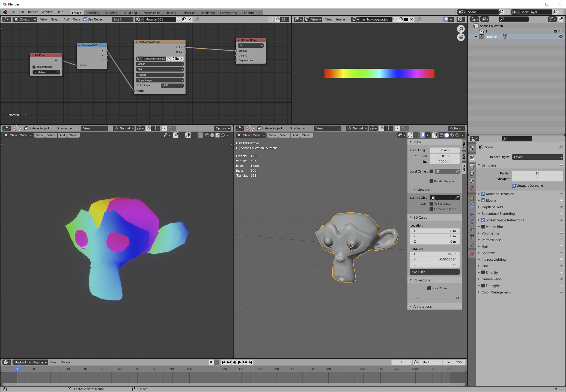Open the World properties tab
This screenshot has height=392, width=566.
pos(472,189)
